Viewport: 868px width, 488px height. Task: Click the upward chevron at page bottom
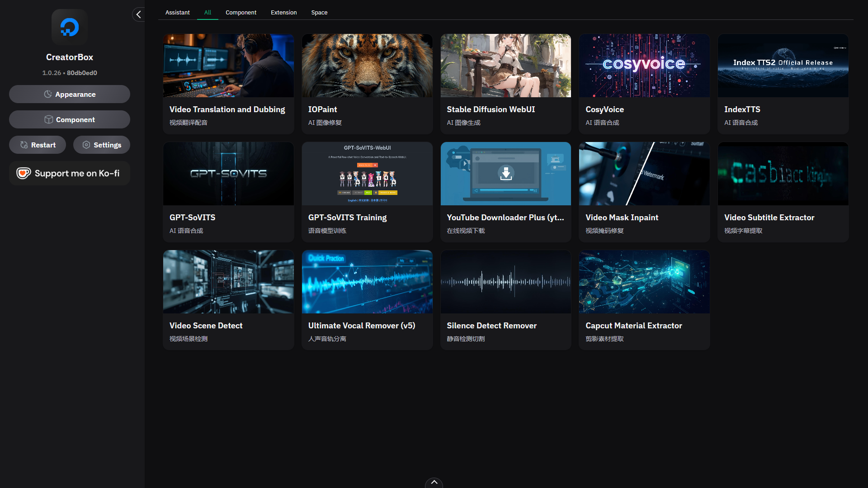click(434, 483)
